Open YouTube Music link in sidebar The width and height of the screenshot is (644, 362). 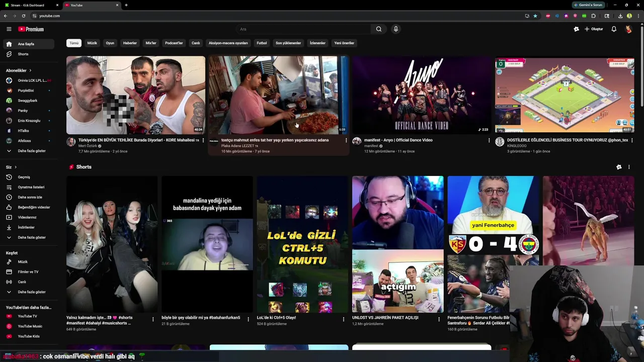tap(28, 326)
